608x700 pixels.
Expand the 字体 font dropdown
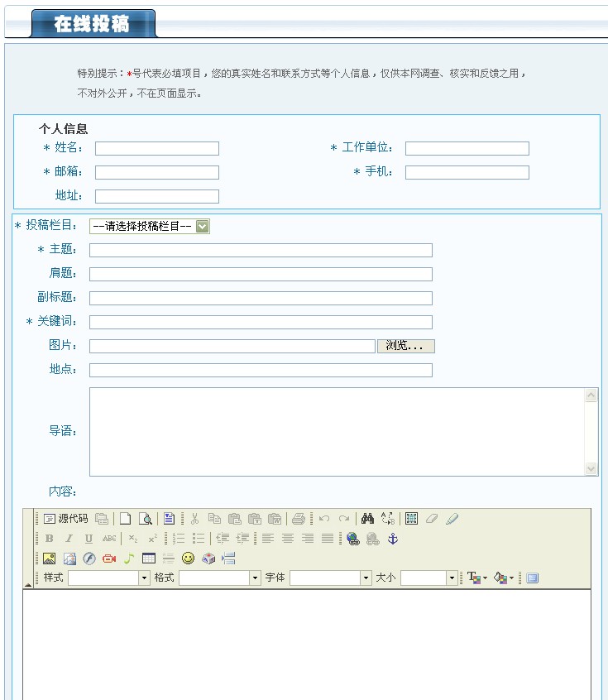pos(366,578)
